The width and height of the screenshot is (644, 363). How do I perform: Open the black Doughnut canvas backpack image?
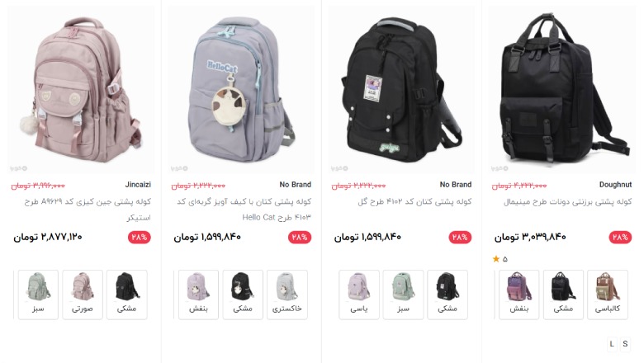coord(562,90)
